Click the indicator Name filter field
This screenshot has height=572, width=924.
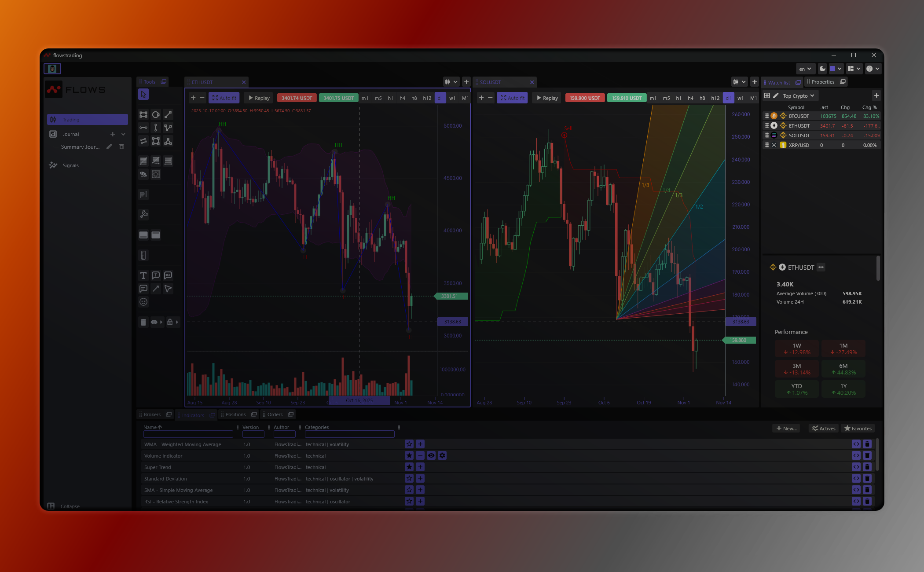coord(188,434)
